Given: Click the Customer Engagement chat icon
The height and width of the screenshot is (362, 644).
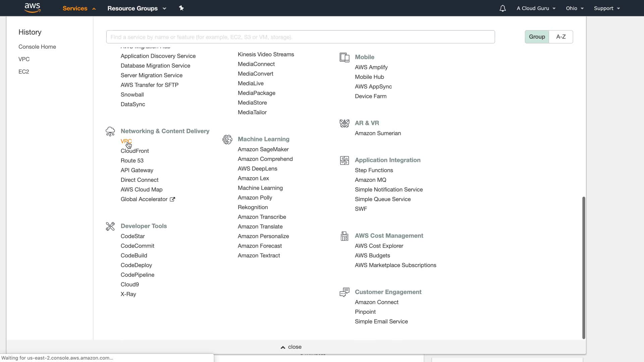Looking at the screenshot, I should [344, 292].
